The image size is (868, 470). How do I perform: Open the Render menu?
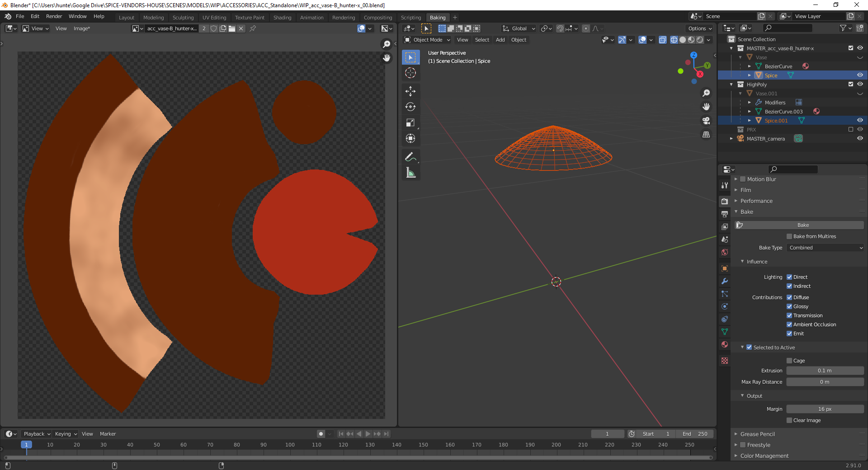point(54,16)
